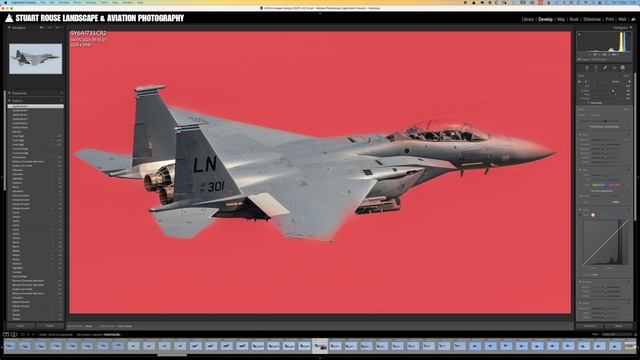
Task: Click the main window display icon in filmstrip bar
Action: [6, 335]
